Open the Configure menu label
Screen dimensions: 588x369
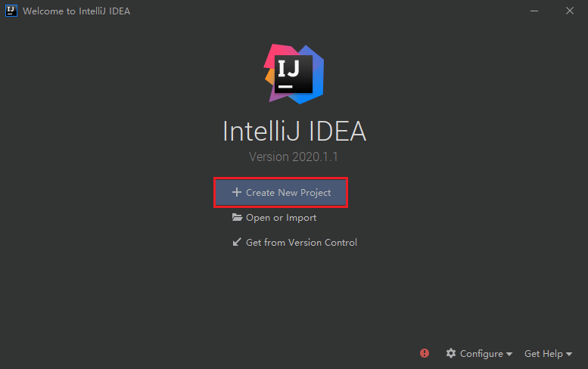481,354
